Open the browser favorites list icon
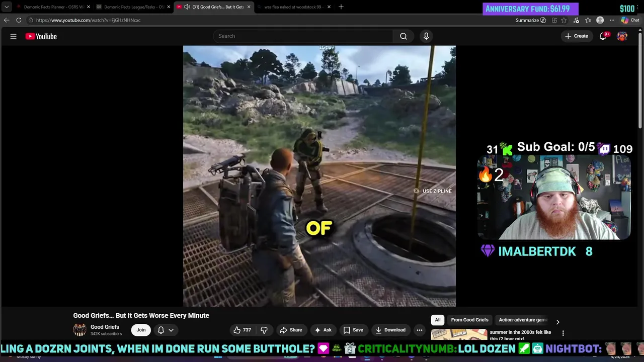 (588, 20)
